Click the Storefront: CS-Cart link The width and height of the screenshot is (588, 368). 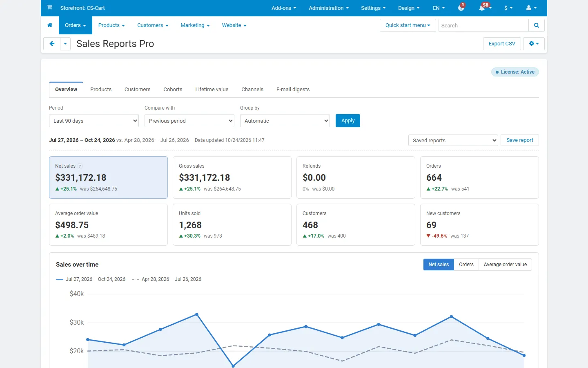82,8
